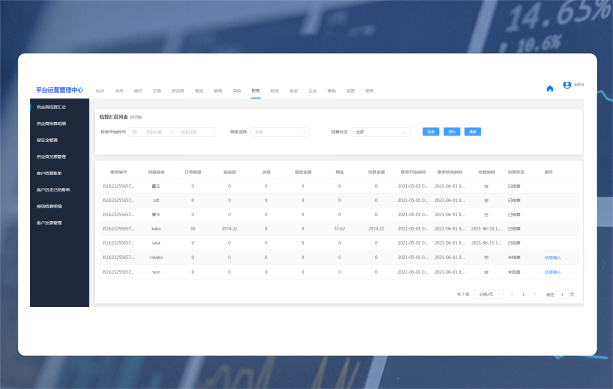613x389 pixels.
Task: Go to the home page via house icon
Action: coord(550,89)
